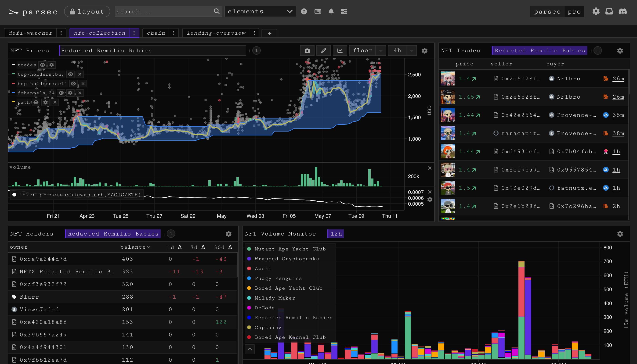Collapse the volume monitor legend chevron

click(250, 349)
